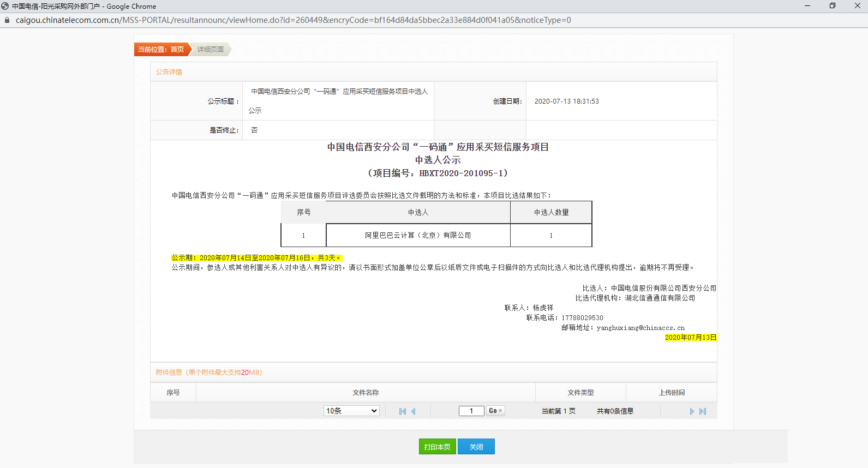Click the Chrome globe window icon
This screenshot has height=468, width=868.
coord(5,6)
